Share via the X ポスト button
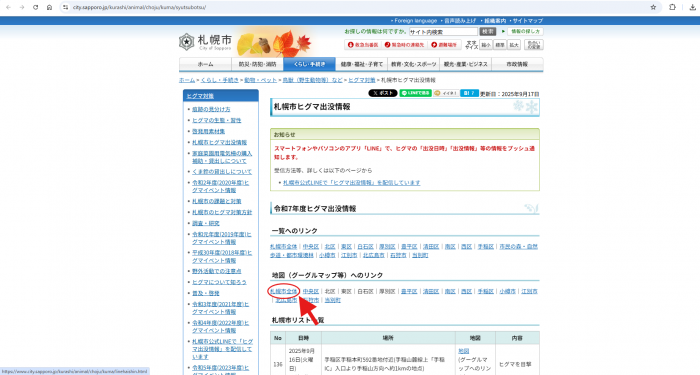 383,93
